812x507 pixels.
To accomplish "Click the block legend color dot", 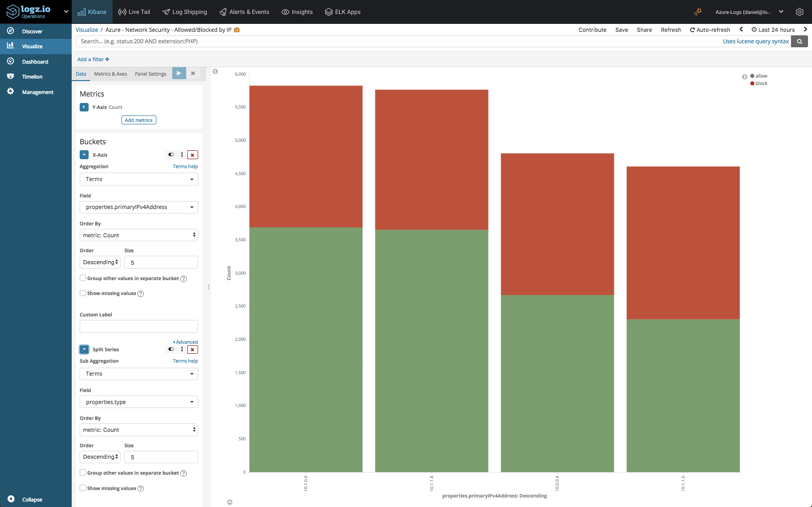I will pyautogui.click(x=752, y=84).
